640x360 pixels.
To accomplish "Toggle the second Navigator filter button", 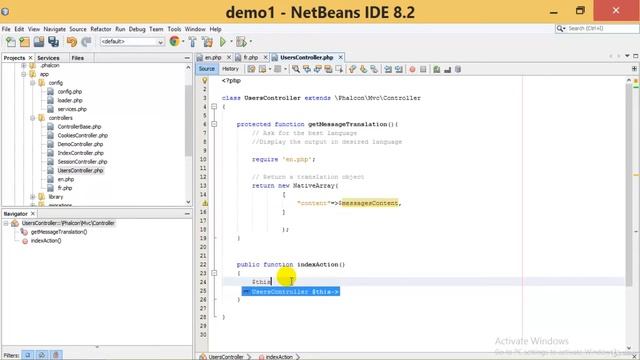I will [42, 355].
